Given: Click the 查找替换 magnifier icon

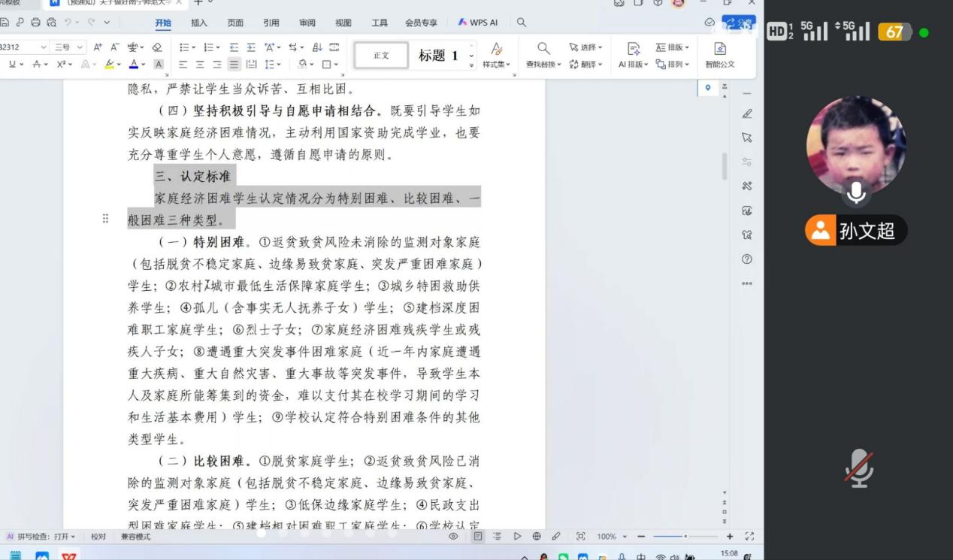Looking at the screenshot, I should [543, 48].
